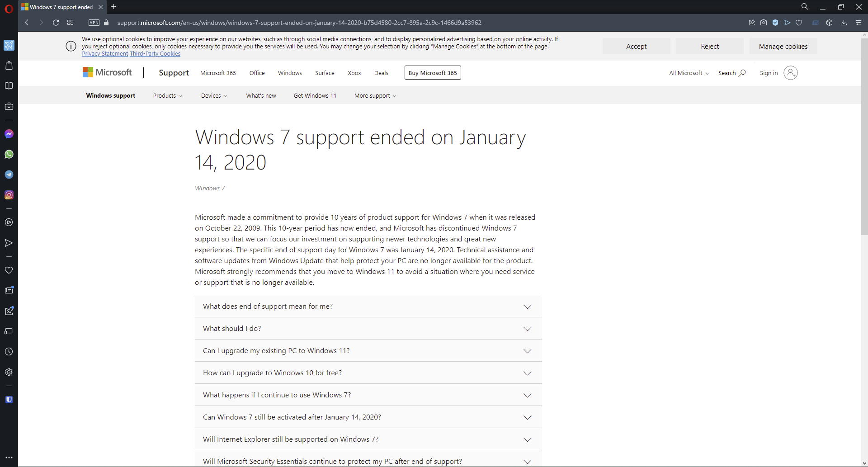Open the shield extension icon in sidebar

(9, 400)
